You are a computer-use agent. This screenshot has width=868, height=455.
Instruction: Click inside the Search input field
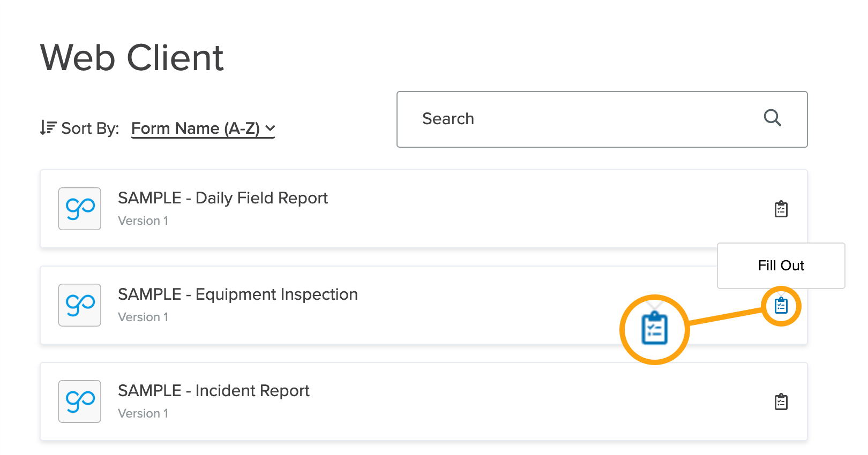pyautogui.click(x=536, y=119)
